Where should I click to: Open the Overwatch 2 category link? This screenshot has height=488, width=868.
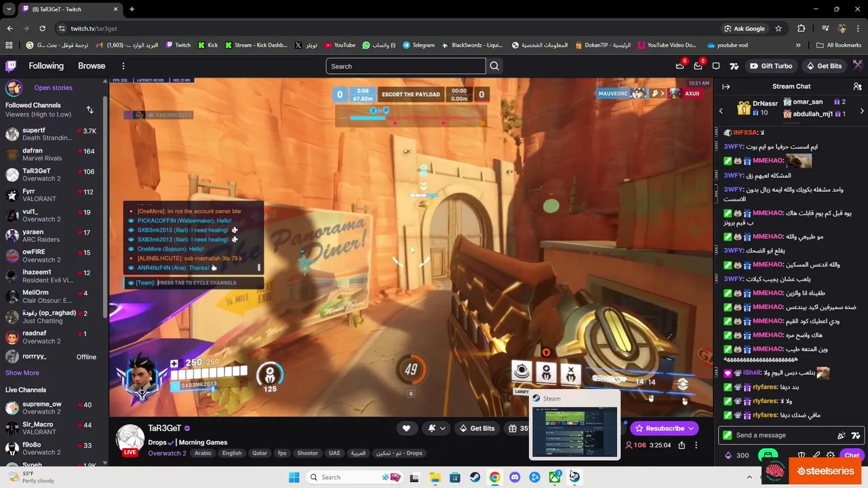pyautogui.click(x=167, y=453)
